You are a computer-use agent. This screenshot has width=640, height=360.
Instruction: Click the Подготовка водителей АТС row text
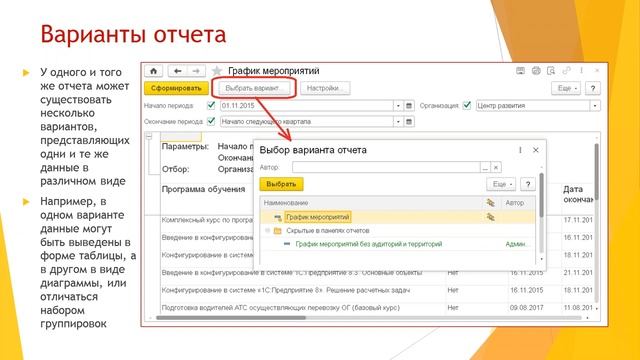280,308
